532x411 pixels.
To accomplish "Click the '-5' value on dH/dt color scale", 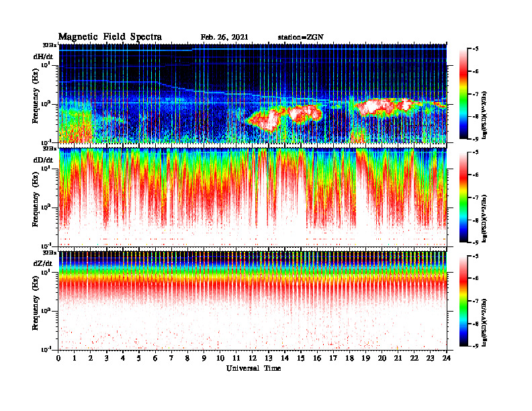I will point(476,49).
